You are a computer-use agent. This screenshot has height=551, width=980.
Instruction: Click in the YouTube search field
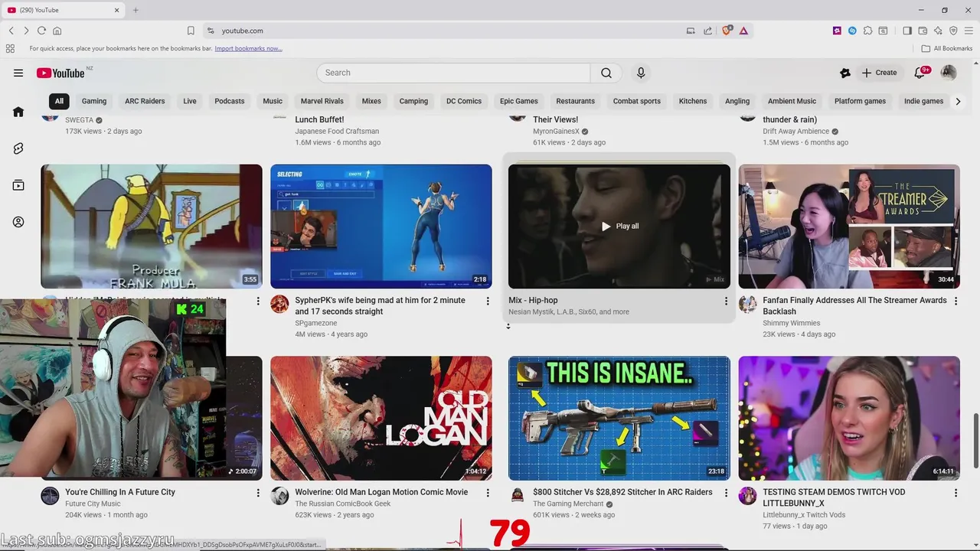click(x=453, y=73)
